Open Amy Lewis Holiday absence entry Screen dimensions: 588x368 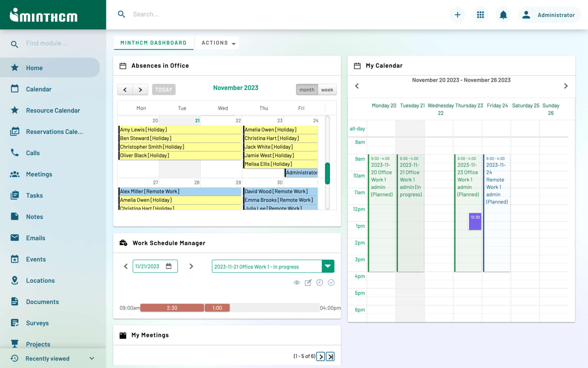coord(180,130)
